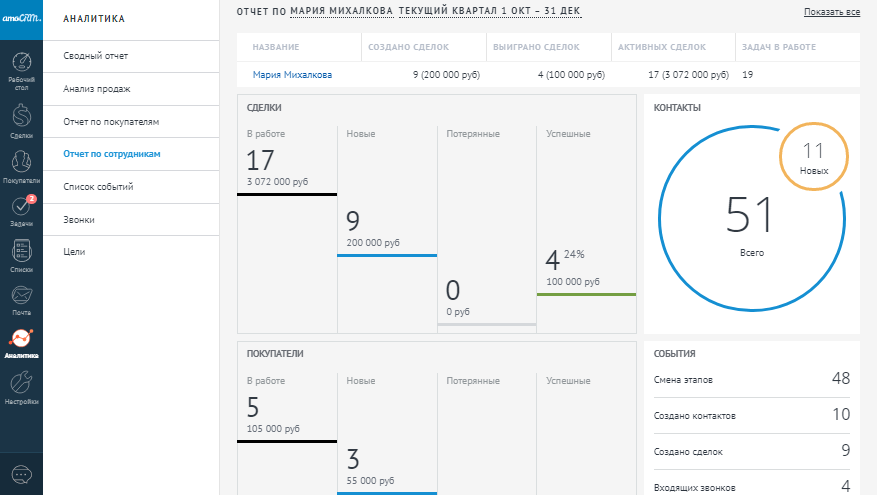Open the chat bubble icon at bottom
This screenshot has height=495, width=877.
pyautogui.click(x=21, y=473)
